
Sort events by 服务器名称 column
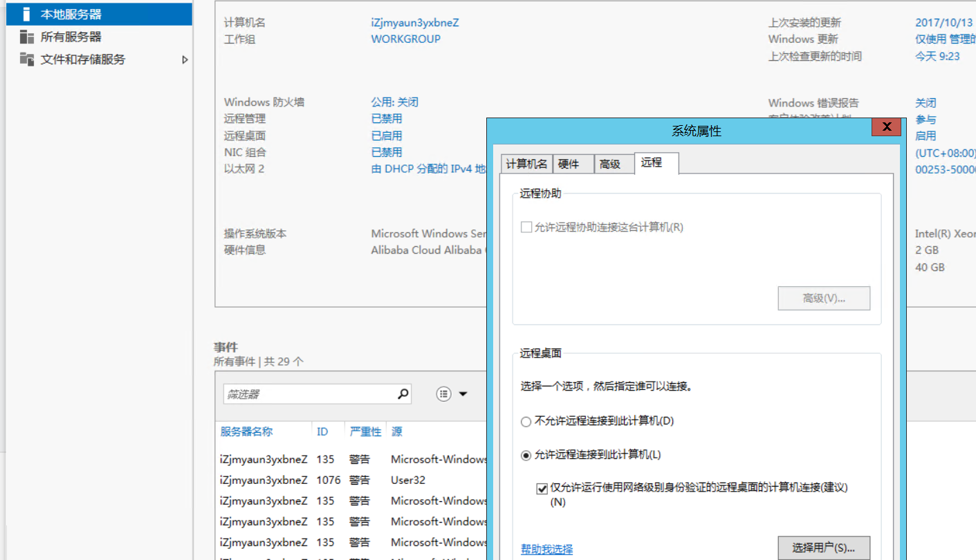click(x=246, y=432)
